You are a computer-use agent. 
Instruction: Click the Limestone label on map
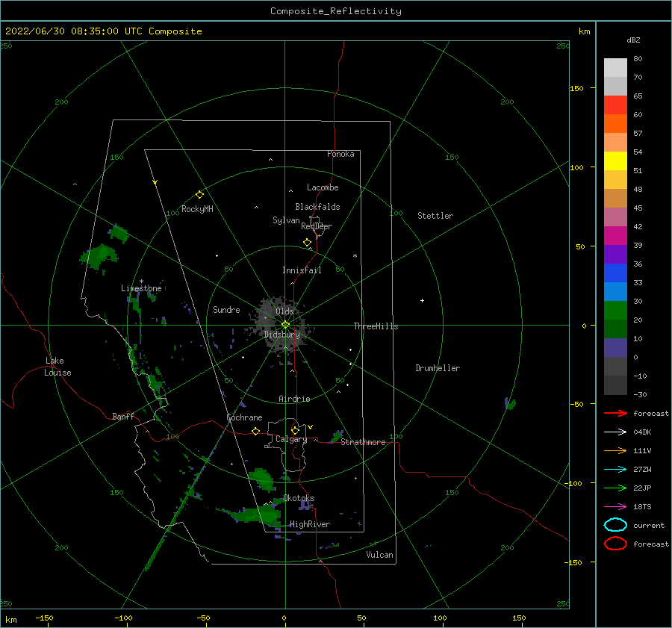[x=141, y=288]
